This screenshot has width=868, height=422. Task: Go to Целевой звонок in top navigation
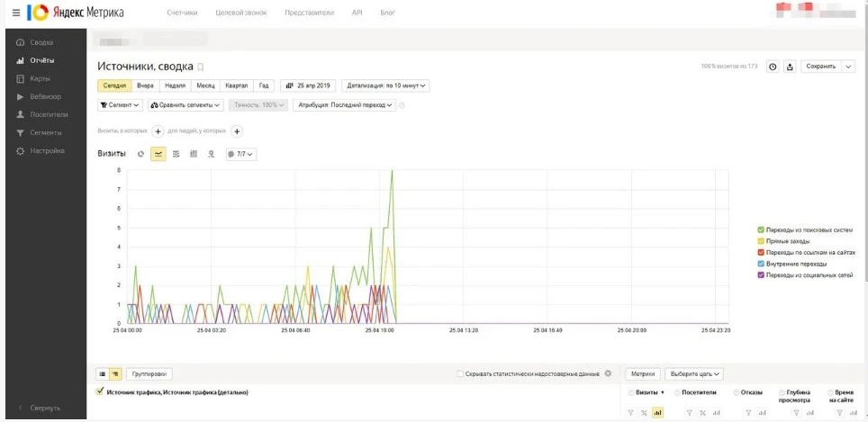click(x=240, y=13)
